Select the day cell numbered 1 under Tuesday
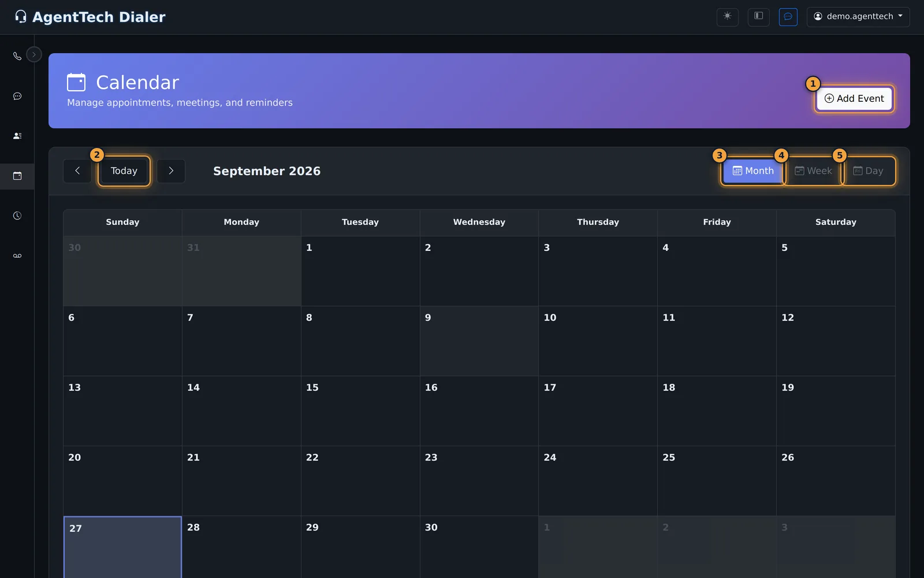Screen dimensions: 924x578 tap(360, 271)
